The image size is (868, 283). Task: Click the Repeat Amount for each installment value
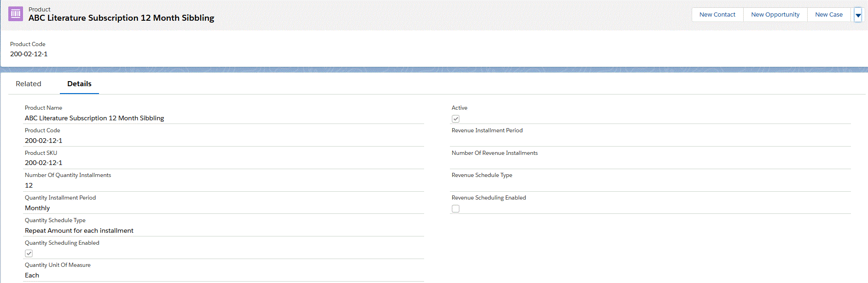click(x=79, y=231)
